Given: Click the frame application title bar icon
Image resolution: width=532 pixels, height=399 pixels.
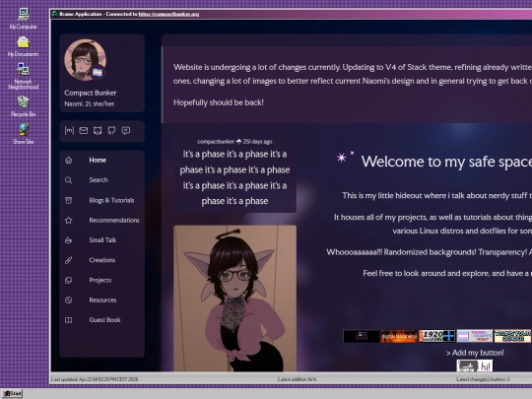Looking at the screenshot, I should point(55,14).
